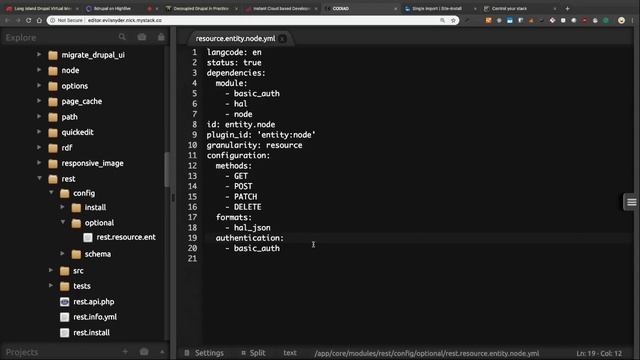Select the resource.entity.node.yml tab
Viewport: 640px width, 360px height.
click(x=235, y=38)
